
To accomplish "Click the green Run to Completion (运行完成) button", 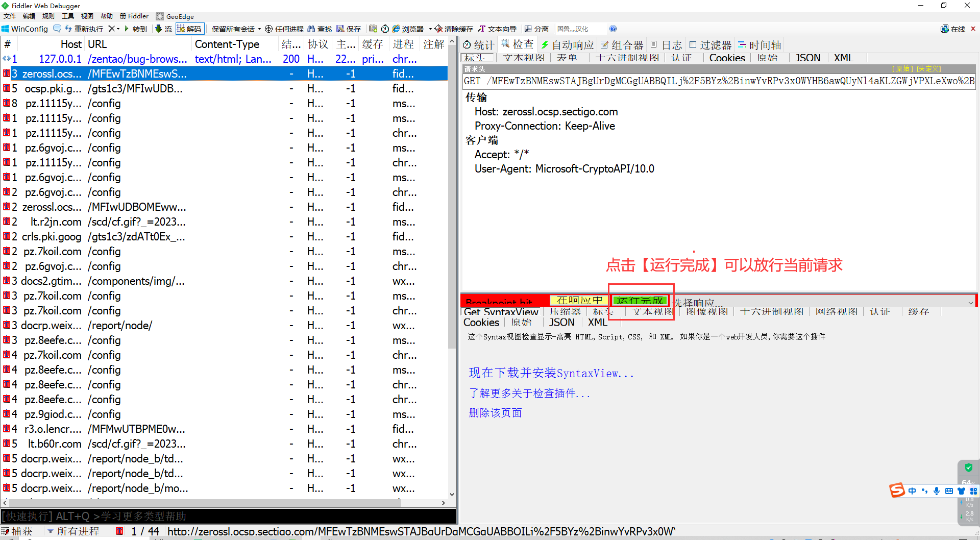I will click(640, 300).
